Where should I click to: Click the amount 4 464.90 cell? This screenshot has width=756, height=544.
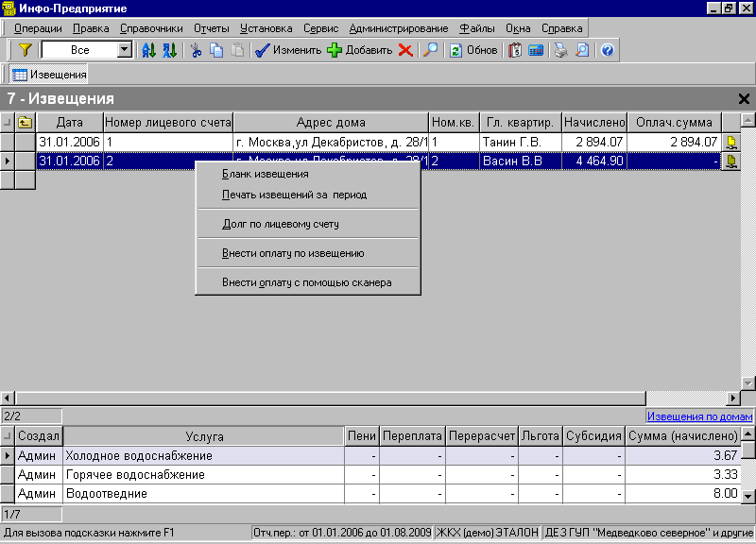594,161
